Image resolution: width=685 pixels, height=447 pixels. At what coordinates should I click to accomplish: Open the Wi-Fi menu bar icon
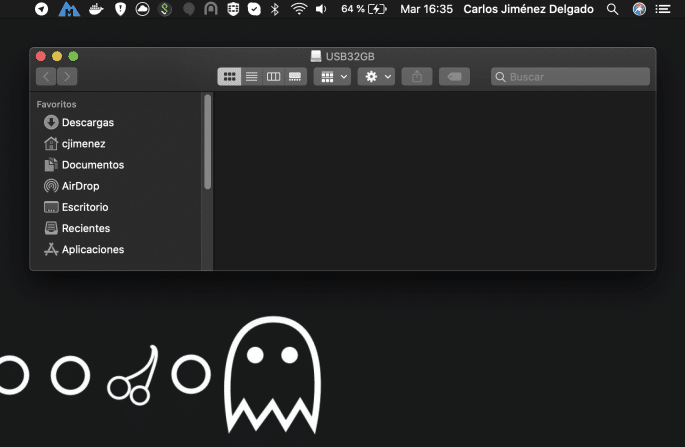click(x=298, y=9)
